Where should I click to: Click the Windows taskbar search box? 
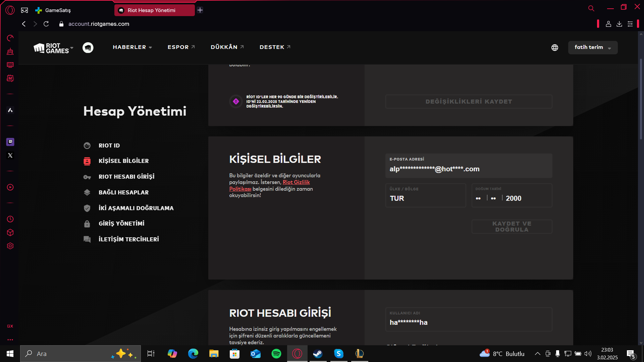point(80,354)
